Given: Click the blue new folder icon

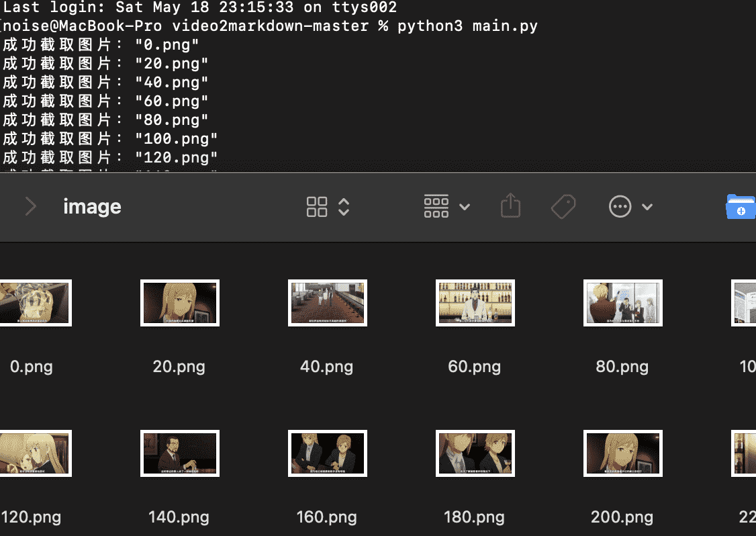Looking at the screenshot, I should pyautogui.click(x=741, y=207).
